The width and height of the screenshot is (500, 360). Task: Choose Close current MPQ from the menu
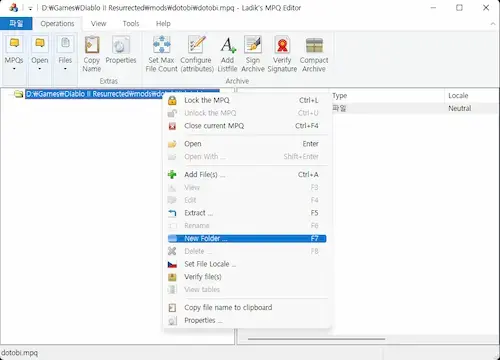click(x=247, y=126)
